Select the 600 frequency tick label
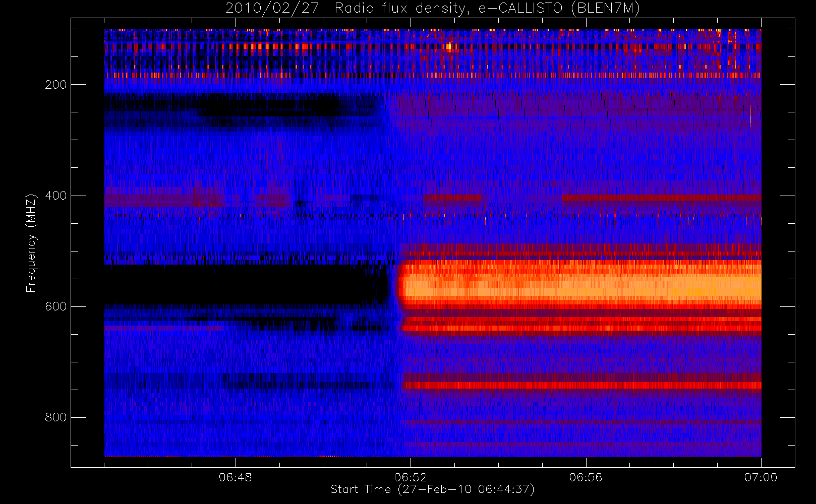 click(x=55, y=306)
